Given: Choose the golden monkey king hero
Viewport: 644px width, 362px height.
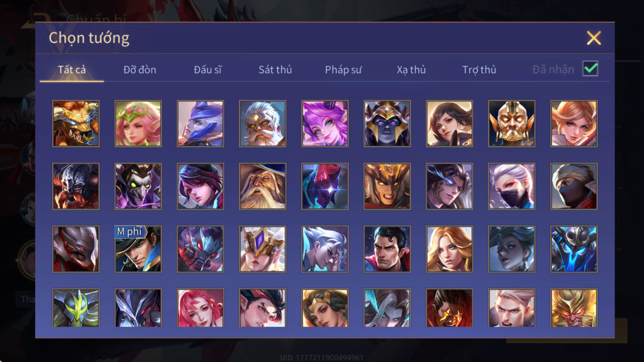Looking at the screenshot, I should point(574,308).
